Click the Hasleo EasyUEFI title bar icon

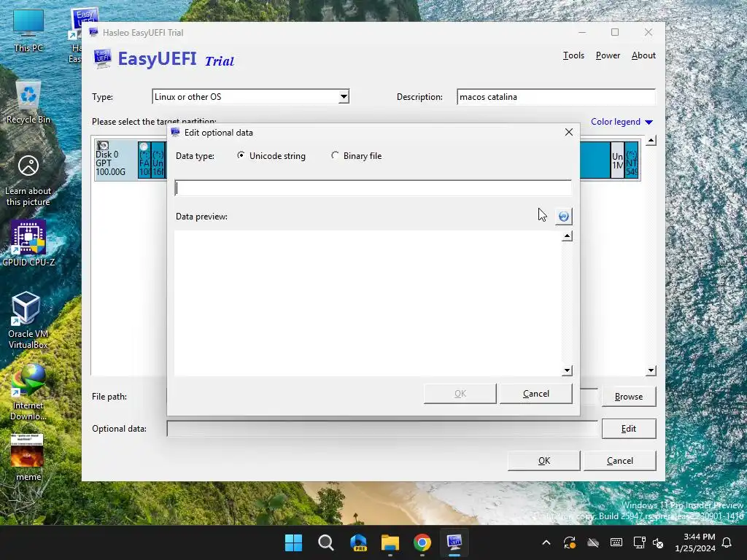[x=93, y=32]
